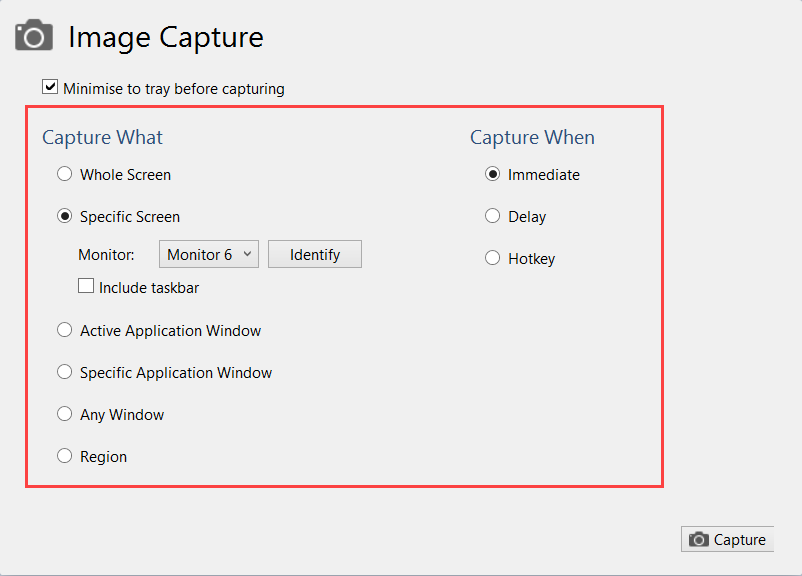Set capture timing to Immediate
Viewport: 802px width, 576px height.
[x=492, y=174]
